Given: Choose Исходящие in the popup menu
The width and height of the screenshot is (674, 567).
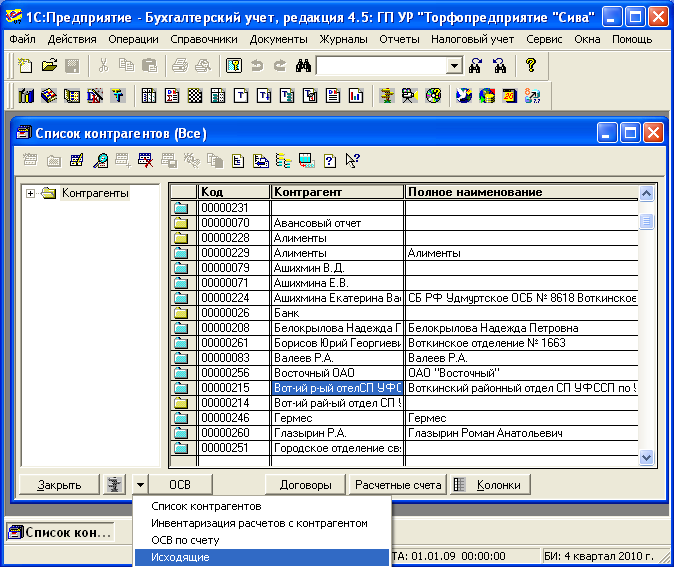Looking at the screenshot, I should 262,557.
